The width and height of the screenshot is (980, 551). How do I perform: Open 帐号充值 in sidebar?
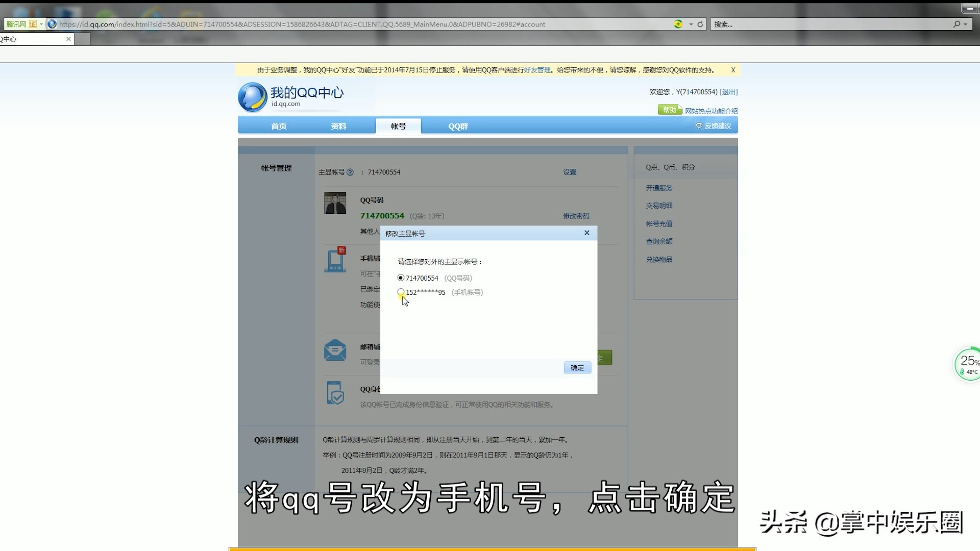pos(659,223)
